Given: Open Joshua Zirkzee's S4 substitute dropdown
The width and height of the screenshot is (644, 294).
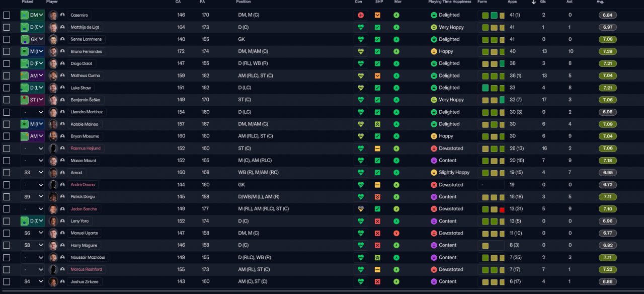Looking at the screenshot, I should 32,281.
